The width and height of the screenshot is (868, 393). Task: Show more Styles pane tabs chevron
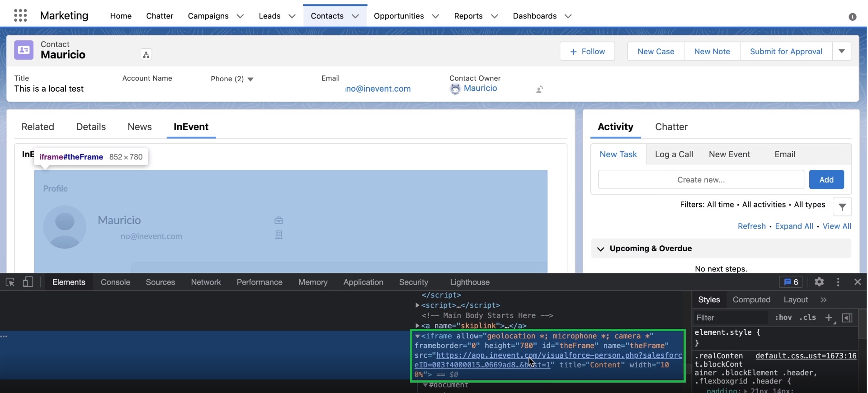[824, 300]
